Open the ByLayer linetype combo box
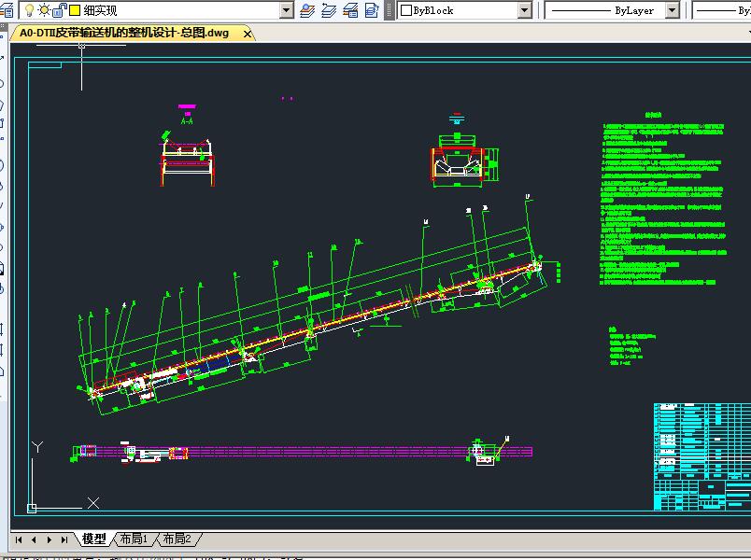 pyautogui.click(x=612, y=10)
